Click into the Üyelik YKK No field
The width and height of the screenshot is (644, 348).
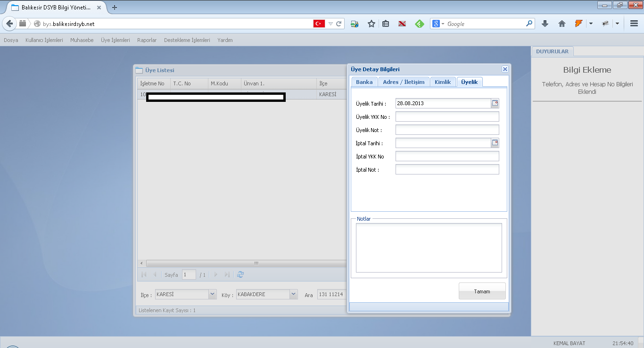click(x=447, y=116)
